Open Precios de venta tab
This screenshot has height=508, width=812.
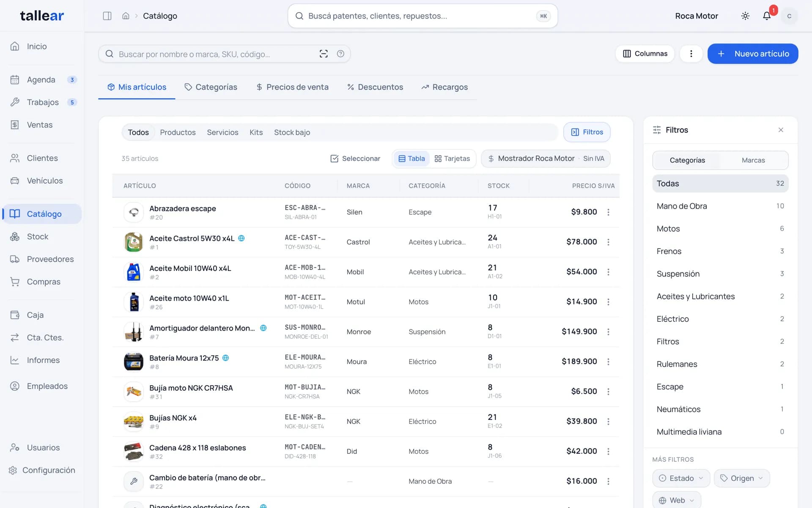pos(292,87)
